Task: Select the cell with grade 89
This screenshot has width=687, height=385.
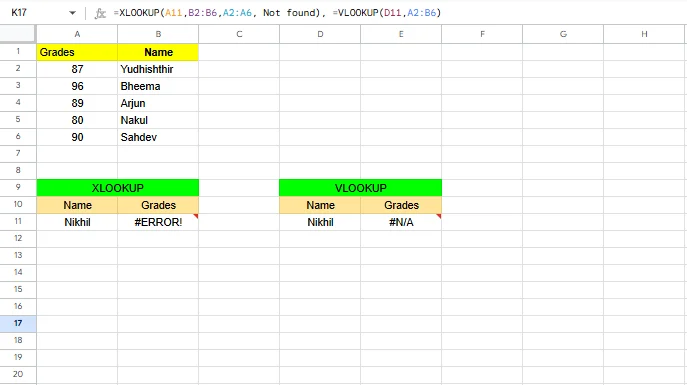Action: click(77, 103)
